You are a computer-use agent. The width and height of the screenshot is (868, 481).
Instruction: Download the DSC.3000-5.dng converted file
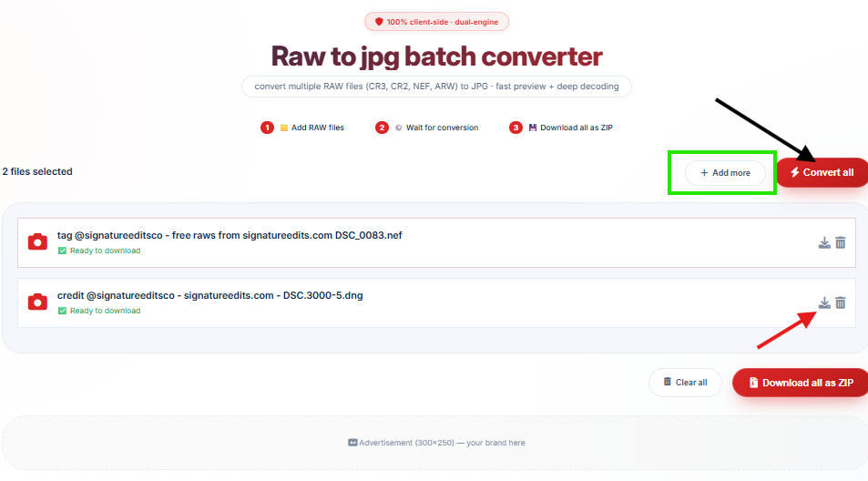(x=824, y=302)
